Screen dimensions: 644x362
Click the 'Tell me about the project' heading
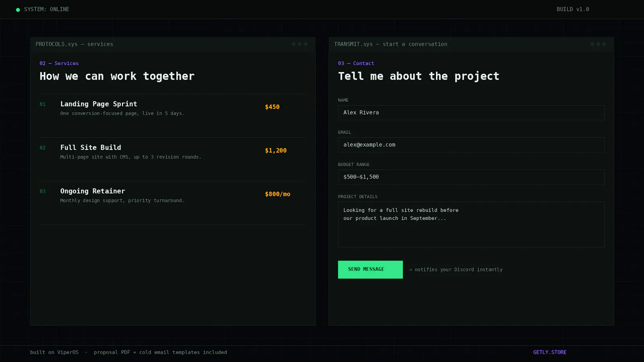coord(419,76)
